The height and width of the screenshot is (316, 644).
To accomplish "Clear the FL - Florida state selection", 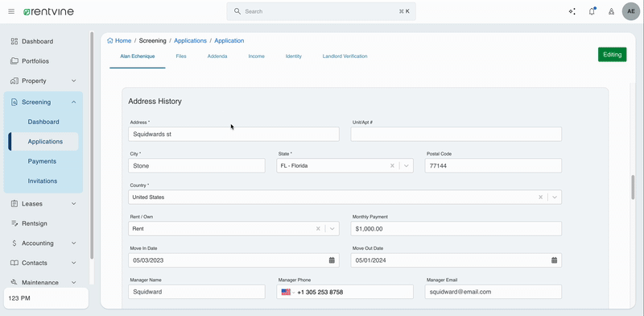I will (392, 166).
